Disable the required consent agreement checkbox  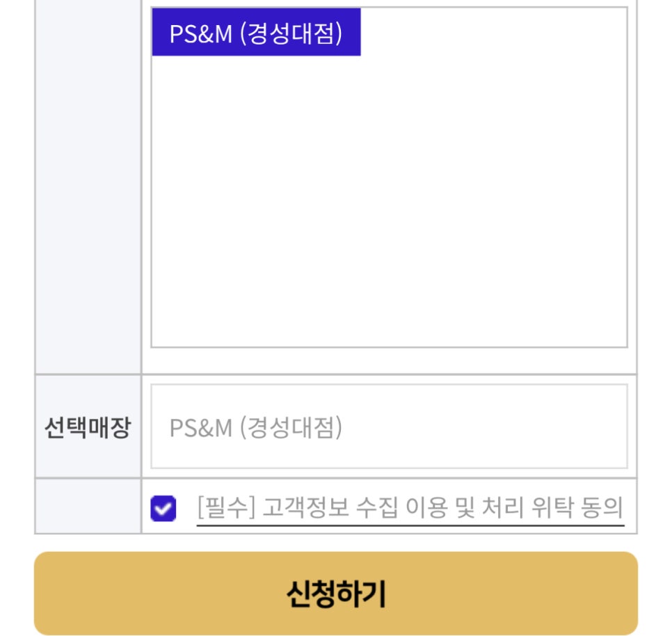tap(163, 509)
